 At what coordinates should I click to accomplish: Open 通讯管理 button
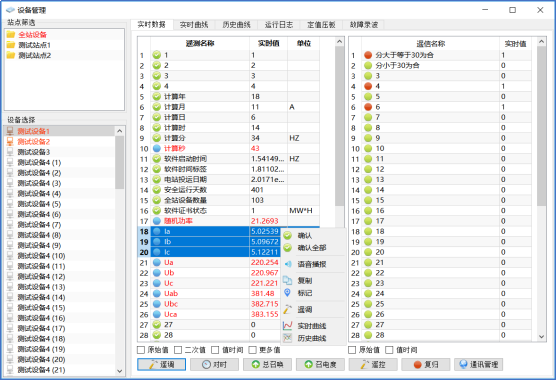(478, 364)
